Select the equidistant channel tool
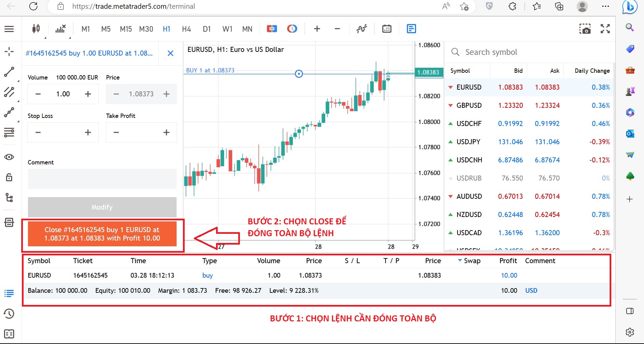This screenshot has width=644, height=344. click(9, 92)
